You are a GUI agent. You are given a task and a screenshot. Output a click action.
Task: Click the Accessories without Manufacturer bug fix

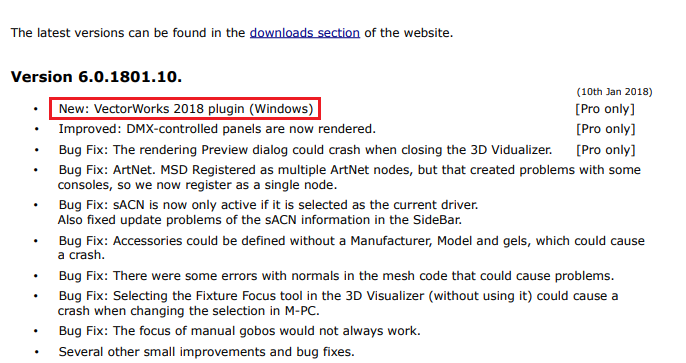[351, 248]
